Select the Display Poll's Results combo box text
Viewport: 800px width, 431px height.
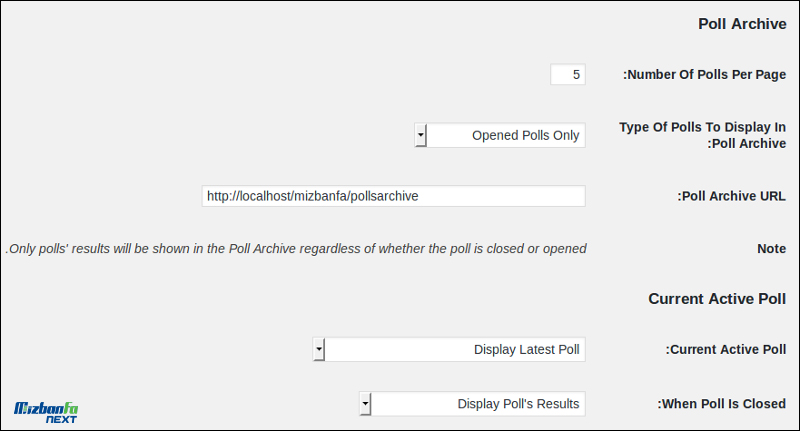pyautogui.click(x=518, y=403)
